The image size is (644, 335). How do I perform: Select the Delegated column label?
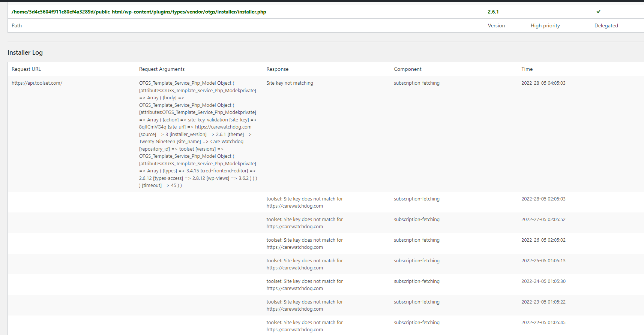(606, 25)
